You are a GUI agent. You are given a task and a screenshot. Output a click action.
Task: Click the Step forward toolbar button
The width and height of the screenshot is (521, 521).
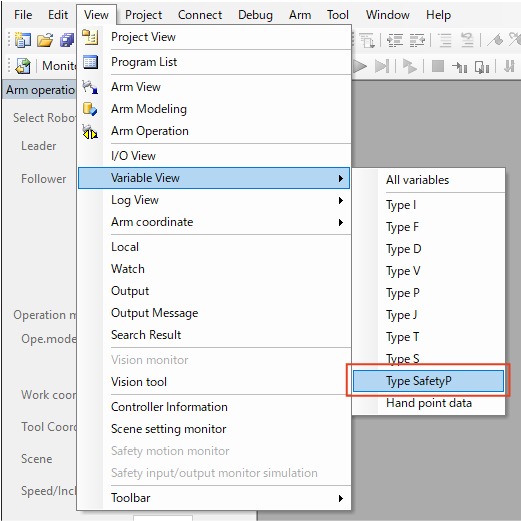pyautogui.click(x=381, y=66)
